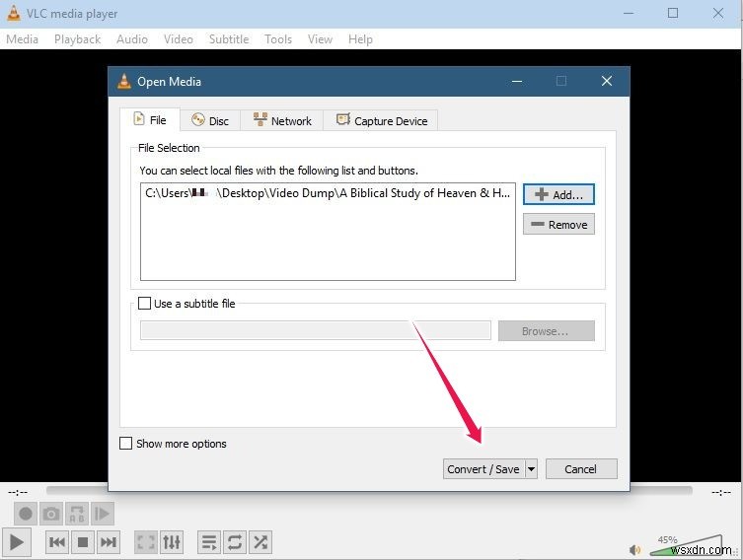Click the playback seek bar
The image size is (743, 560).
pyautogui.click(x=369, y=491)
